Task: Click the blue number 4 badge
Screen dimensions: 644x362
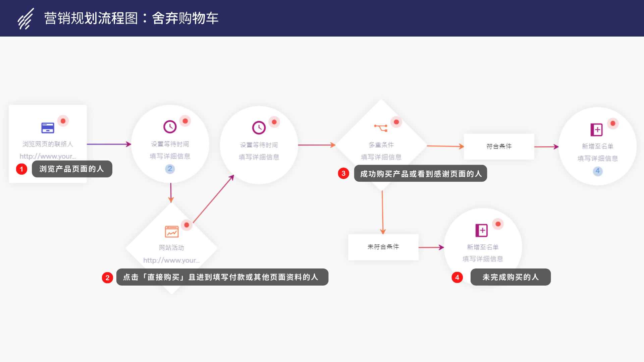Action: tap(597, 171)
